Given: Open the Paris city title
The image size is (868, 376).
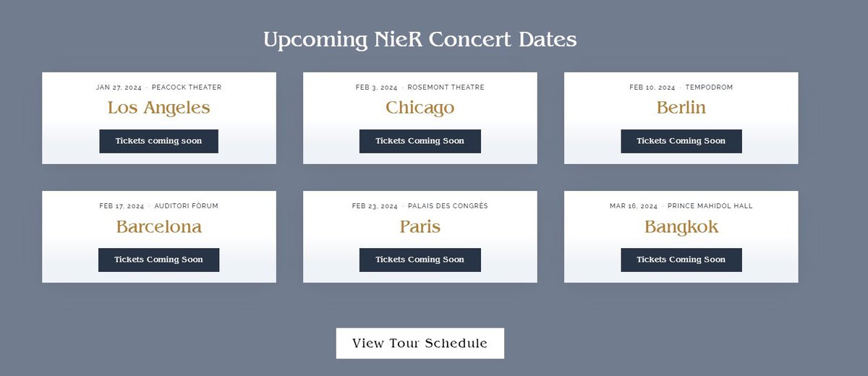Looking at the screenshot, I should pos(420,227).
